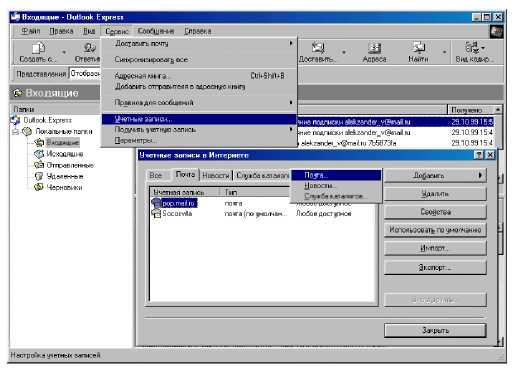This screenshot has width=522, height=377.
Task: Switch to the Почта tab
Action: coord(185,174)
